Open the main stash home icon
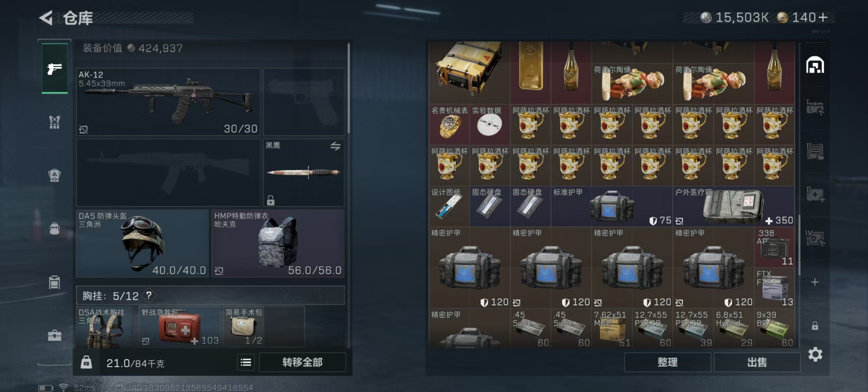This screenshot has width=868, height=392. [x=815, y=65]
